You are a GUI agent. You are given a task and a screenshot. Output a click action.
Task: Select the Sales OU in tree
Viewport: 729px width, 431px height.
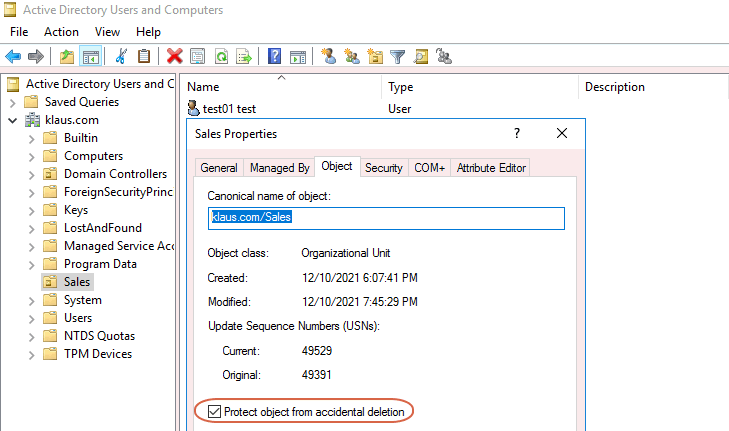tap(77, 282)
